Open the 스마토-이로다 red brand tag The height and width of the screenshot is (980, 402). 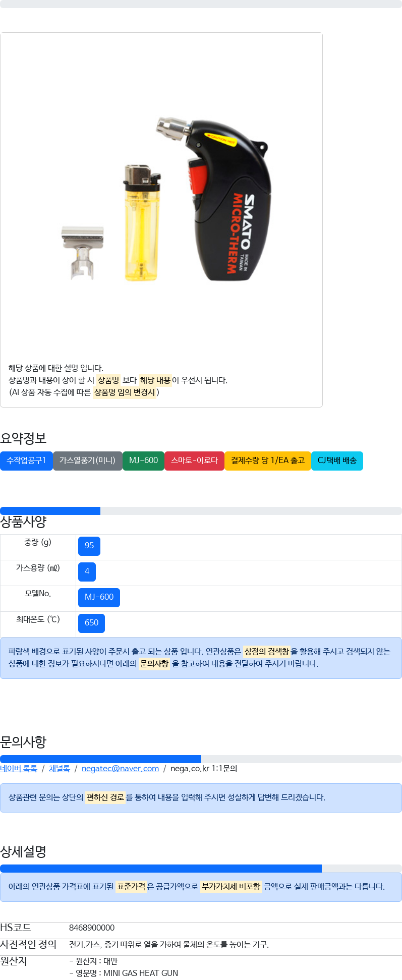(x=194, y=460)
